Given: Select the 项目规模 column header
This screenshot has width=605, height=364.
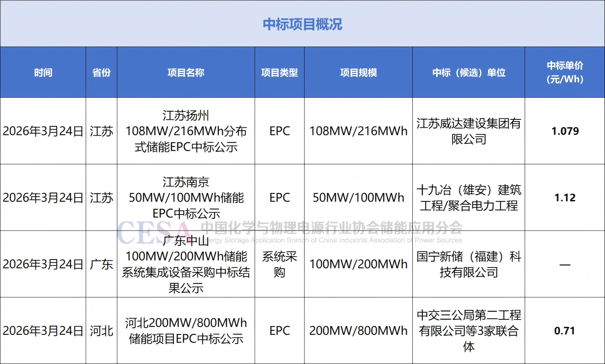Looking at the screenshot, I should click(x=358, y=73).
